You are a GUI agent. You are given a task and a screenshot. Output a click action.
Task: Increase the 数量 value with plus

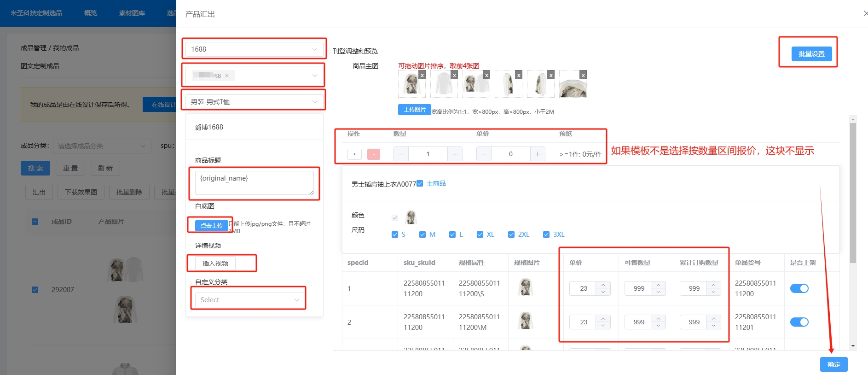[455, 154]
